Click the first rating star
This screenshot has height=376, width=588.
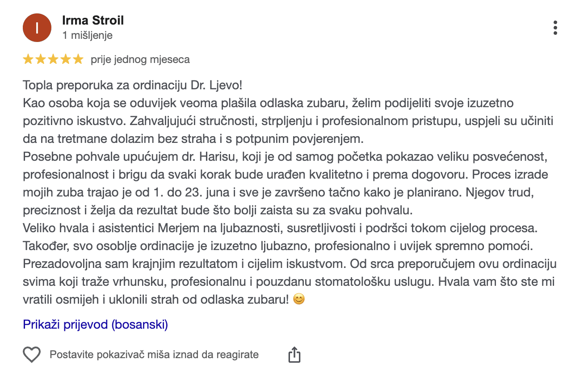(x=28, y=59)
